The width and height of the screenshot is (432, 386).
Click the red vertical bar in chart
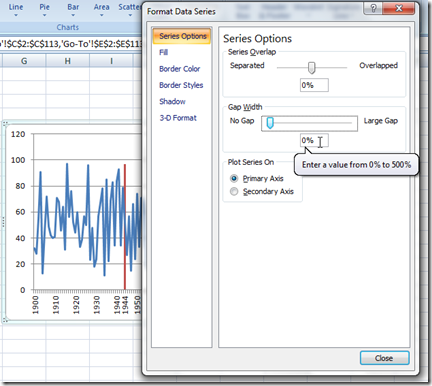pyautogui.click(x=125, y=227)
